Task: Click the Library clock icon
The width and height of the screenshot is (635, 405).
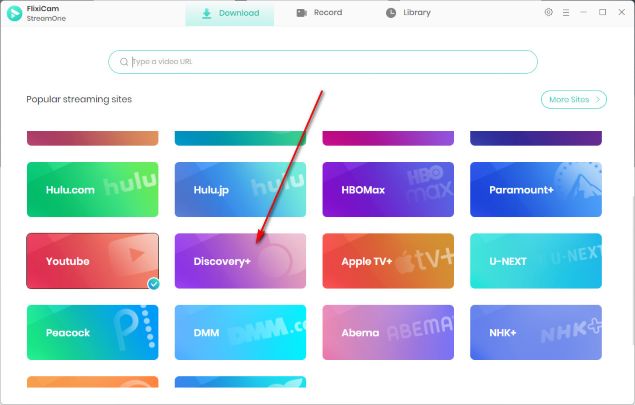Action: pyautogui.click(x=391, y=13)
